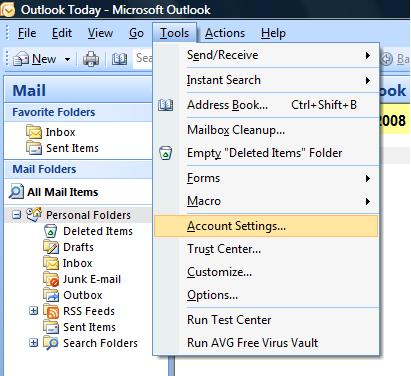Open the Instant Search submenu arrow
The image size is (411, 376).
point(368,80)
